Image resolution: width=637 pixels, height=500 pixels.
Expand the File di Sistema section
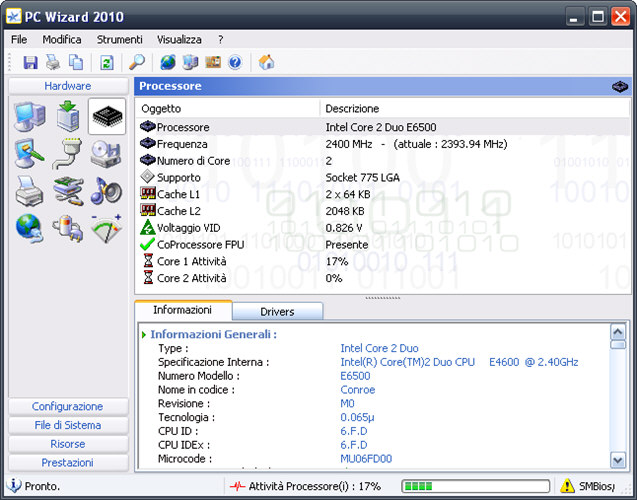[x=68, y=425]
